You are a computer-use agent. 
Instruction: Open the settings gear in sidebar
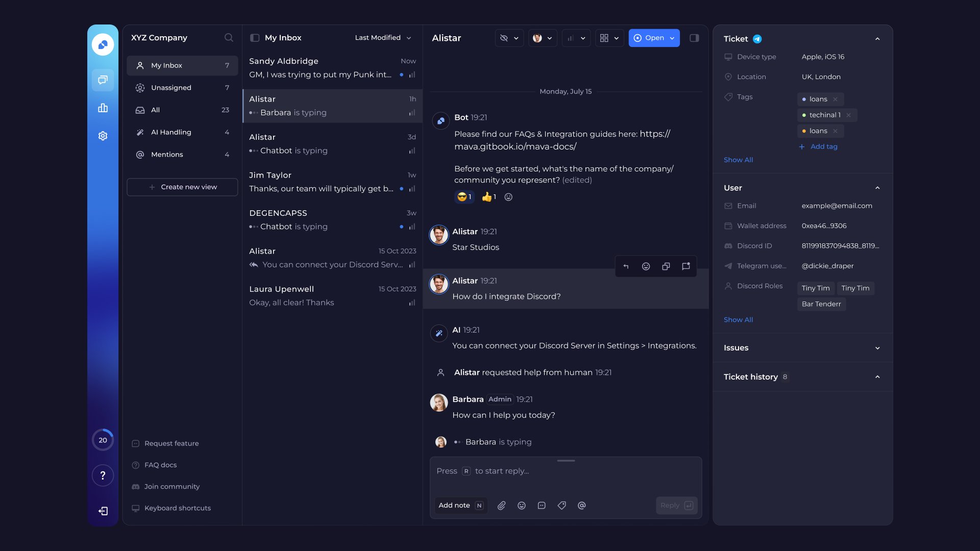pos(103,136)
